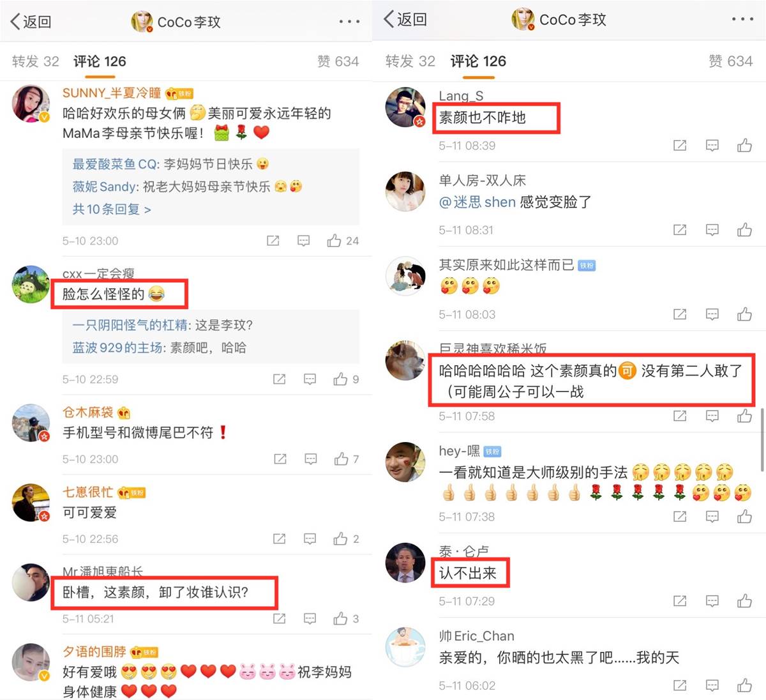Tap repost icon on Lang_S comment
This screenshot has height=700, width=766.
tap(680, 146)
